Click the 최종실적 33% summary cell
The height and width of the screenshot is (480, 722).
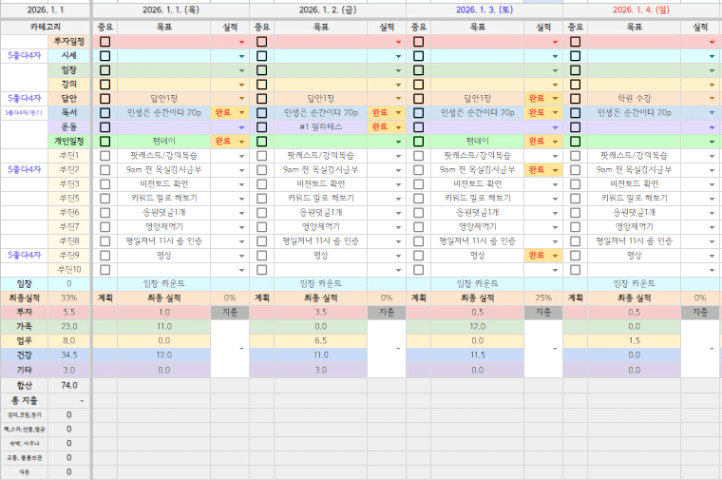click(x=69, y=298)
